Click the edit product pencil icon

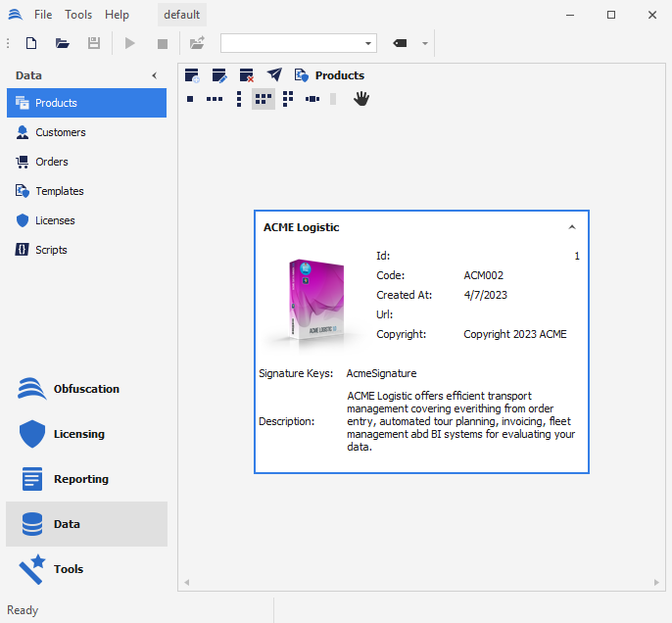[219, 75]
